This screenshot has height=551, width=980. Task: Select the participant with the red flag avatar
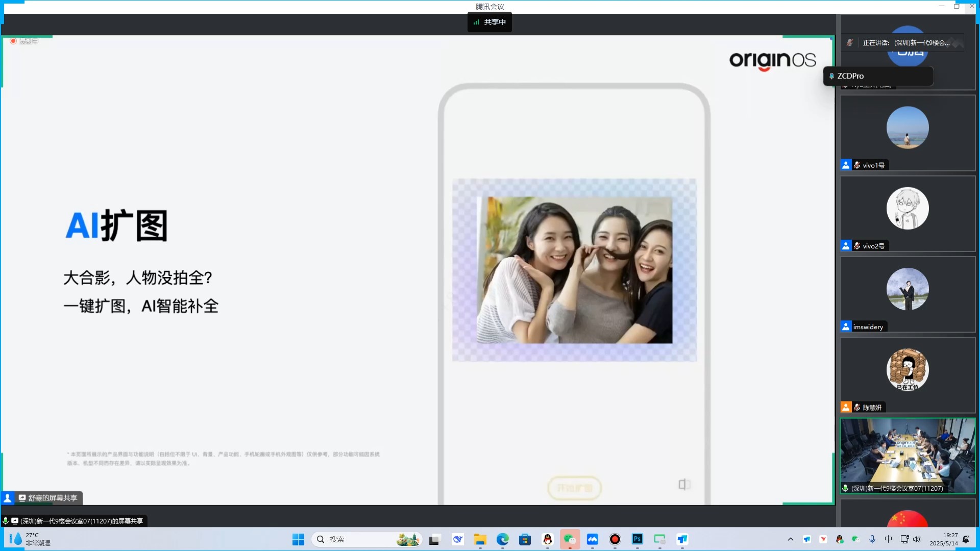point(908,518)
